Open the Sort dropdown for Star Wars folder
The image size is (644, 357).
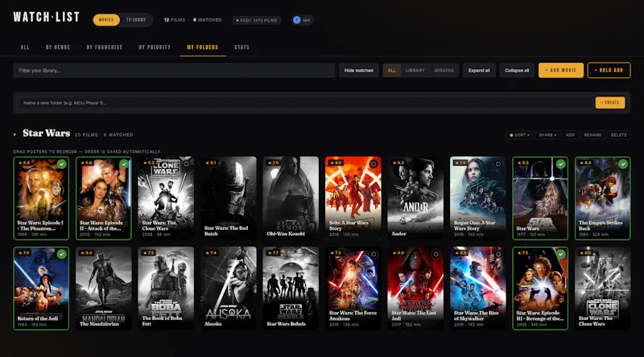(x=519, y=135)
